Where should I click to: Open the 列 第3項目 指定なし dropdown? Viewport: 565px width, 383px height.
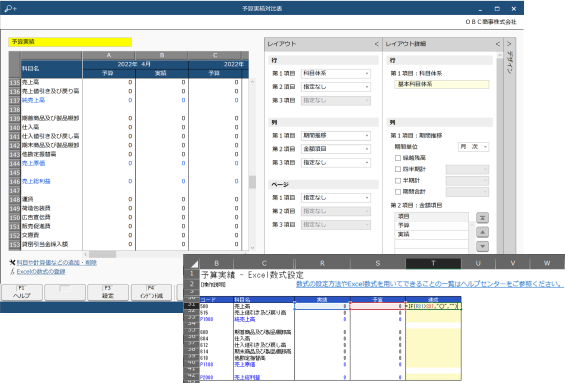[336, 163]
